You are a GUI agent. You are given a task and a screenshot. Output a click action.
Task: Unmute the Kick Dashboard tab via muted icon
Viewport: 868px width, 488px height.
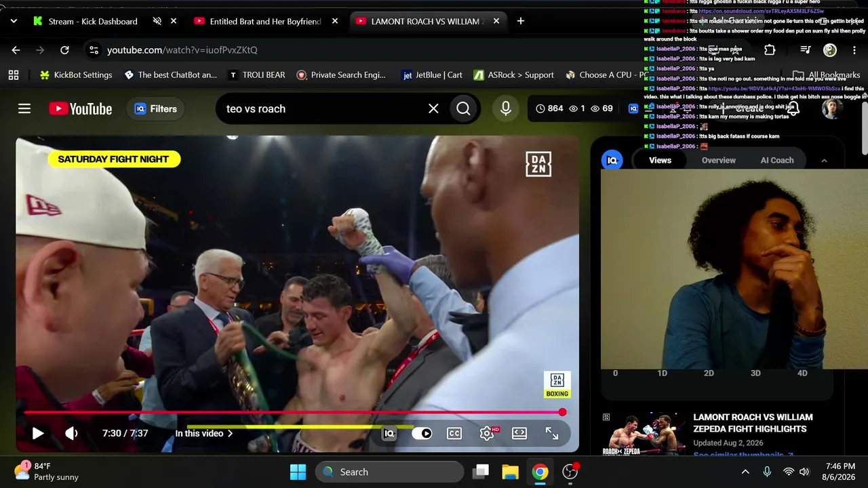(x=157, y=21)
